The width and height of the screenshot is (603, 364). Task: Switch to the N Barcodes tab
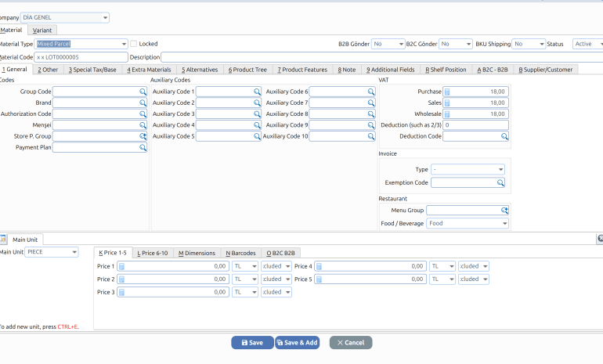[x=240, y=253]
